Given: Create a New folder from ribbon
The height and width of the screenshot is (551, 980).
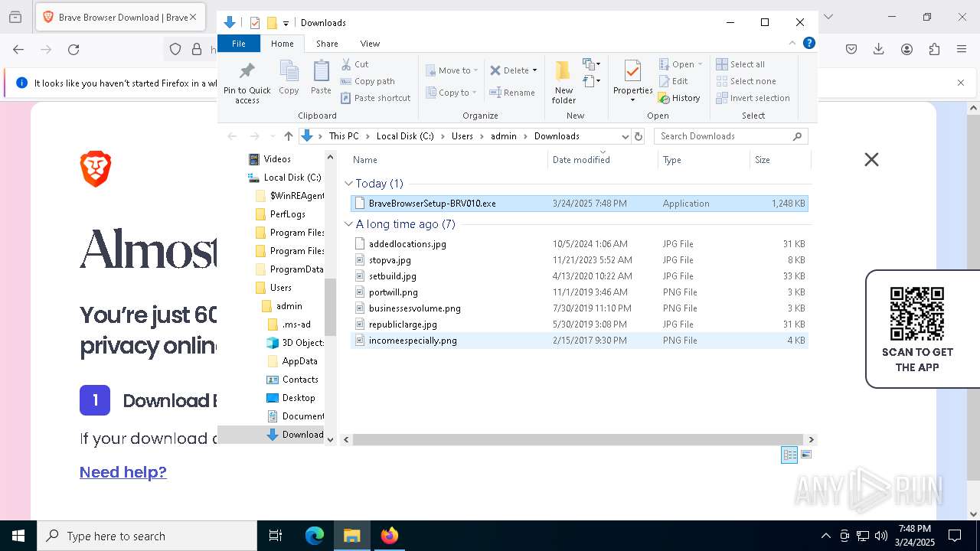Looking at the screenshot, I should (x=563, y=82).
